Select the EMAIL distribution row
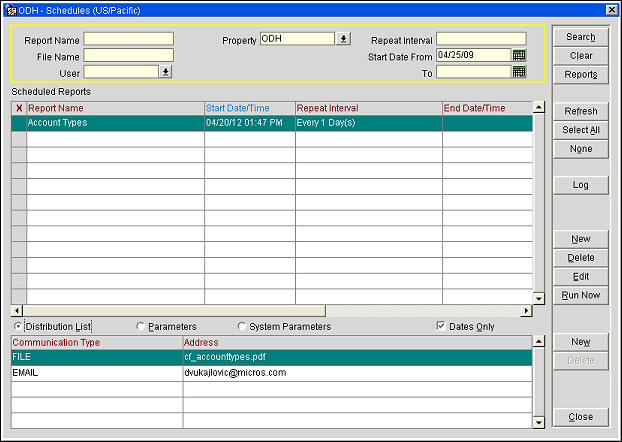This screenshot has width=622, height=442. coord(96,372)
